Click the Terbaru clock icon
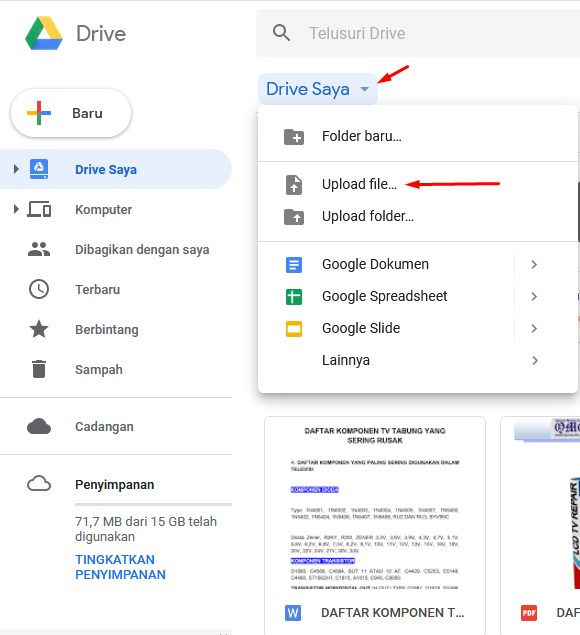 [39, 289]
